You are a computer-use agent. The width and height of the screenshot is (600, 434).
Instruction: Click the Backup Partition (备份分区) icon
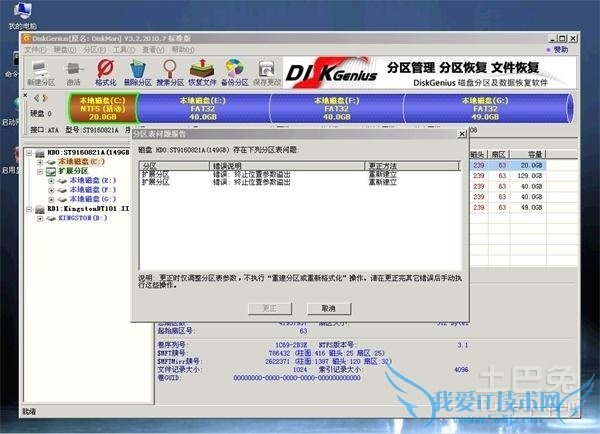[235, 73]
